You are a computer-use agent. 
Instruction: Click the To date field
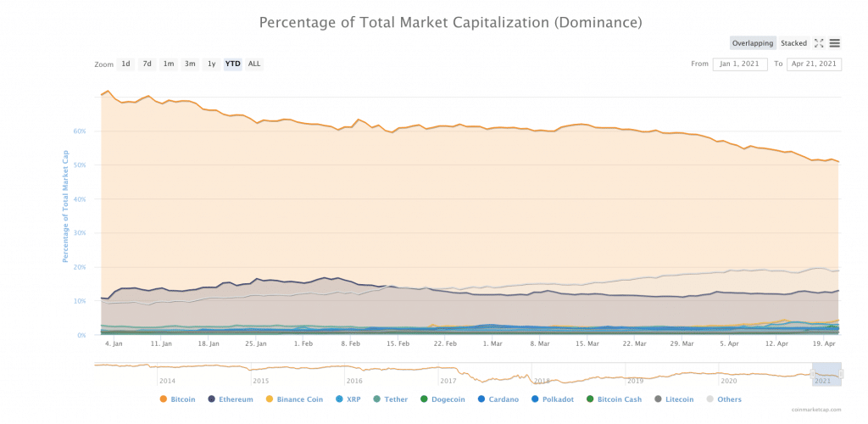tap(813, 64)
